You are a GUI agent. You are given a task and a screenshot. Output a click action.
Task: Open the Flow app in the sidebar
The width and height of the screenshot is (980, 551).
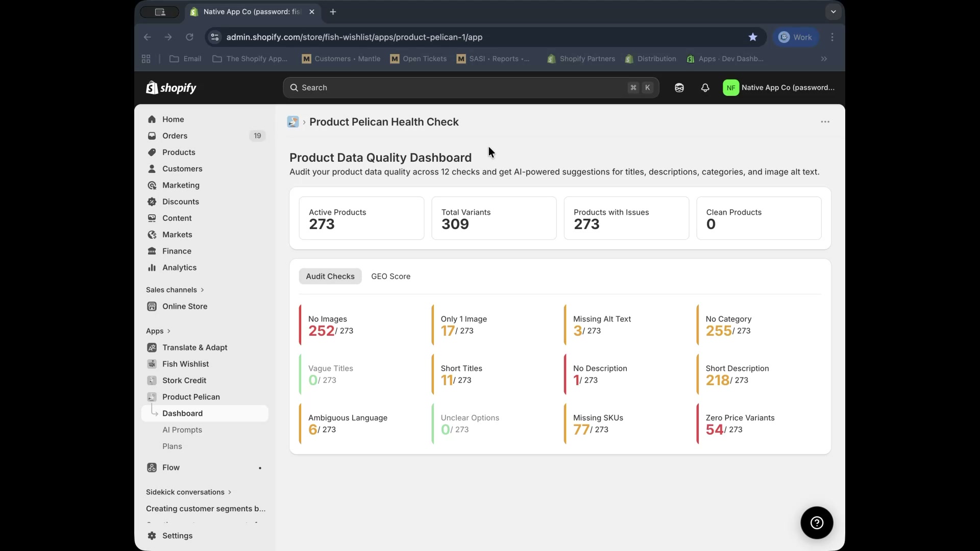(x=170, y=467)
